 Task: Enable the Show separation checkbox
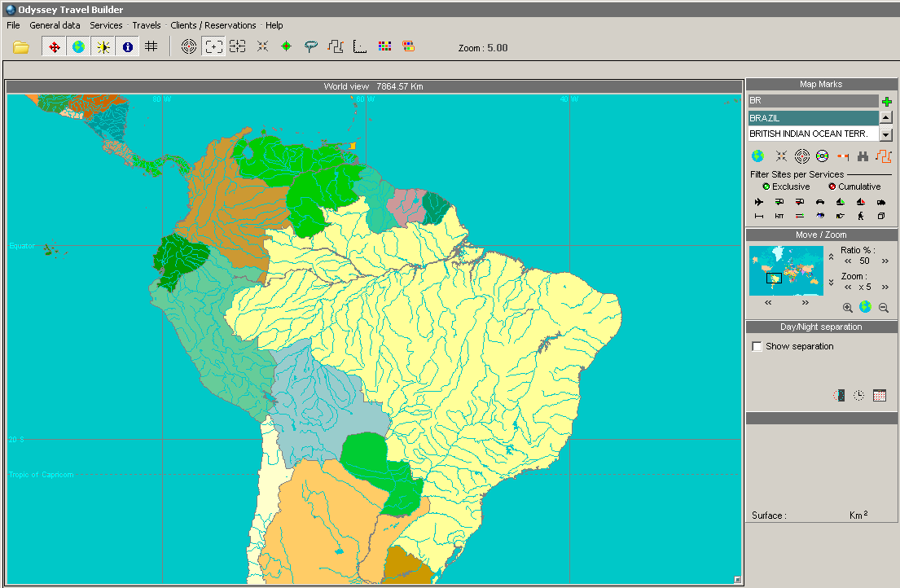coord(757,347)
